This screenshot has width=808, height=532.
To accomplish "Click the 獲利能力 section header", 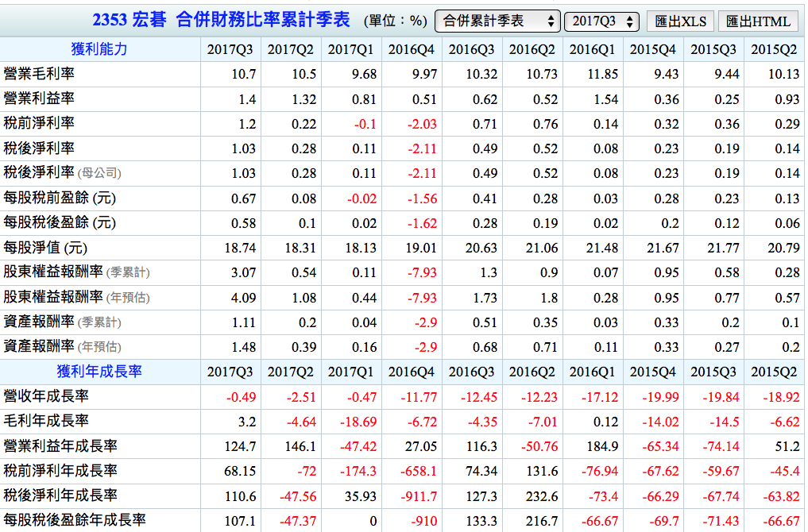I will (99, 49).
